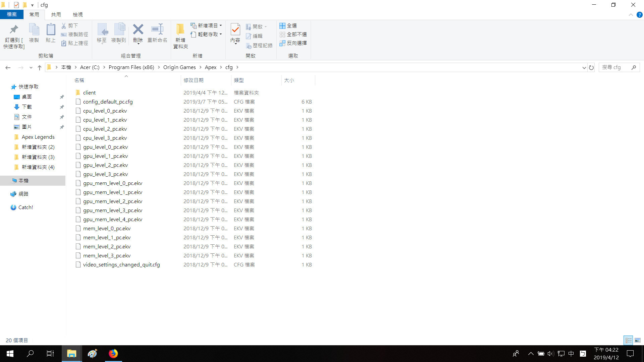Click the Up-one-level arrow icon
Viewport: 644px width, 362px height.
[x=40, y=67]
